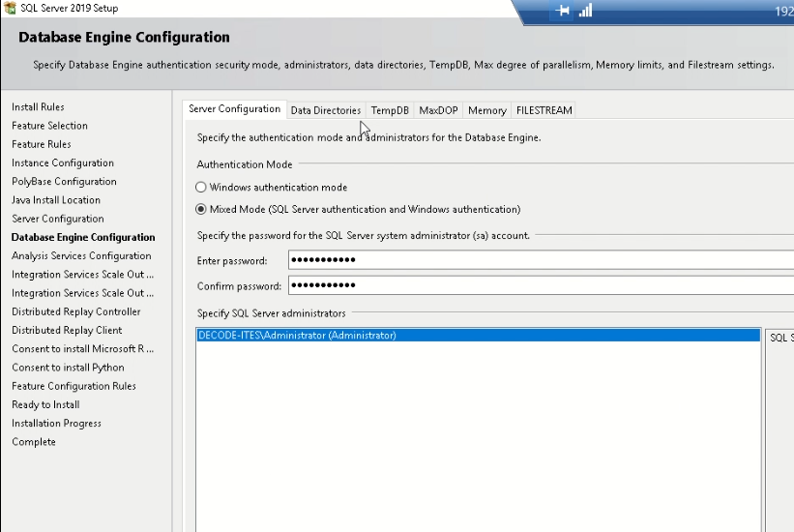
Task: Click Installation Progress step
Action: click(56, 423)
